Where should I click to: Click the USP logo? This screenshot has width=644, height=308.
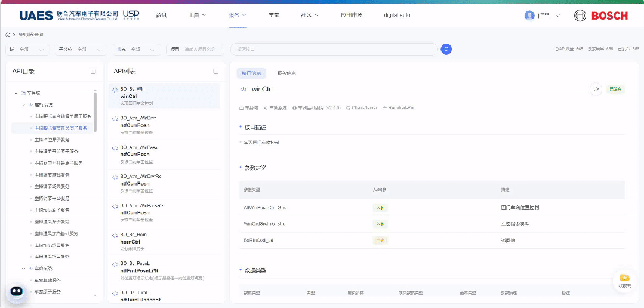pyautogui.click(x=131, y=15)
